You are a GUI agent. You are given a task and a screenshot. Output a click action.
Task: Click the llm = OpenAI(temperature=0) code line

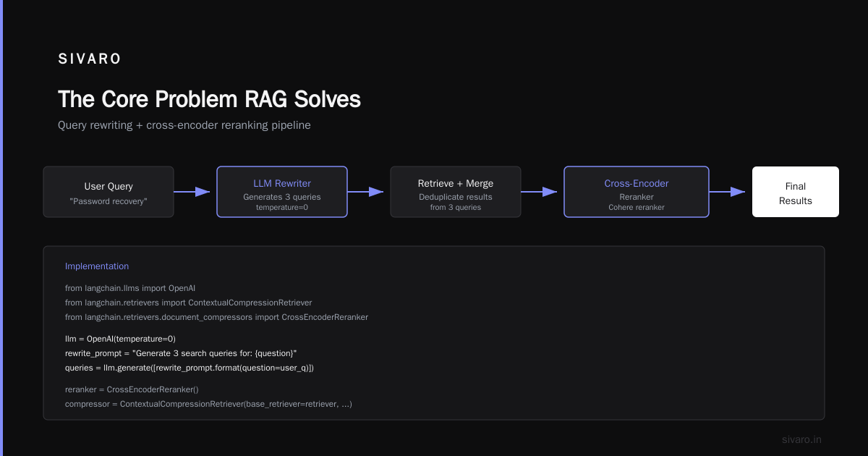(120, 339)
